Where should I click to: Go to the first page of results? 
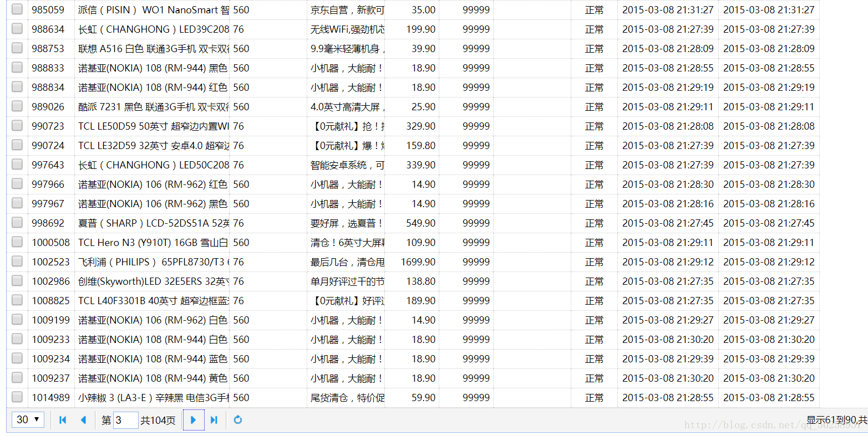point(63,420)
